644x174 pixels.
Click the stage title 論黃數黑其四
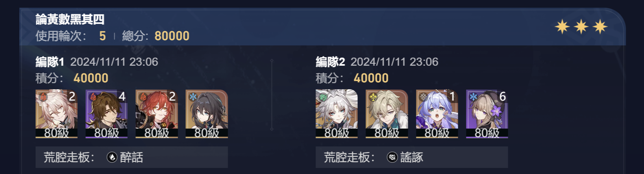tap(70, 19)
